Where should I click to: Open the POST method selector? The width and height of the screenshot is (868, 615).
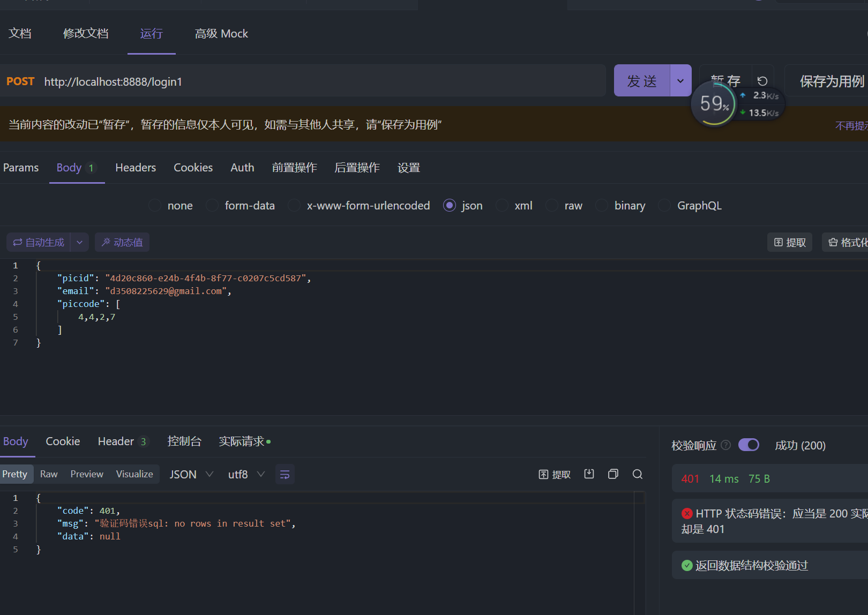pos(20,81)
